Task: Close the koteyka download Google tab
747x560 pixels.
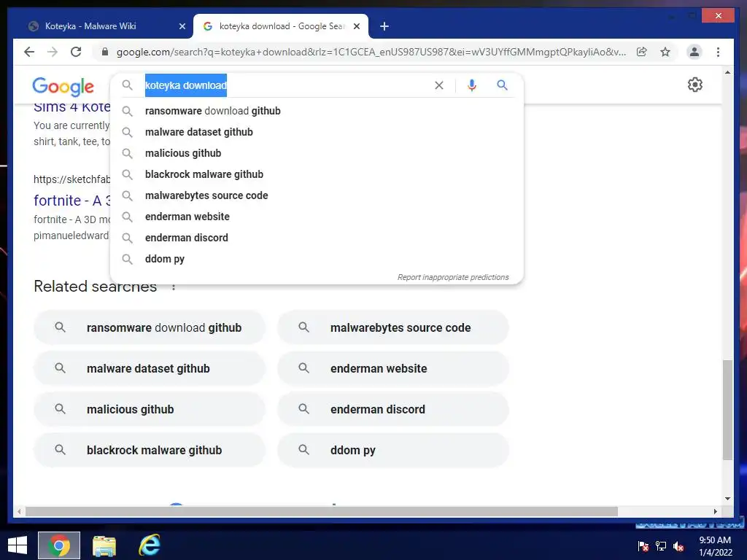Action: pos(356,26)
